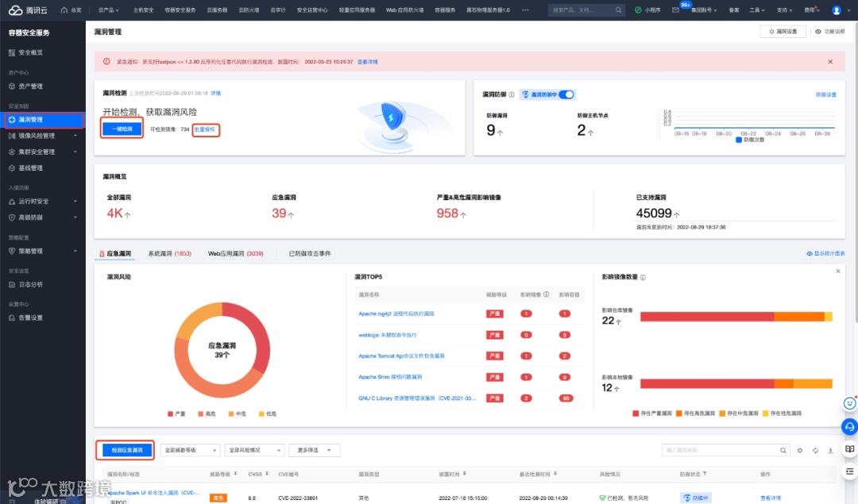
Task: Open 主机安全 in top navigation
Action: point(143,10)
